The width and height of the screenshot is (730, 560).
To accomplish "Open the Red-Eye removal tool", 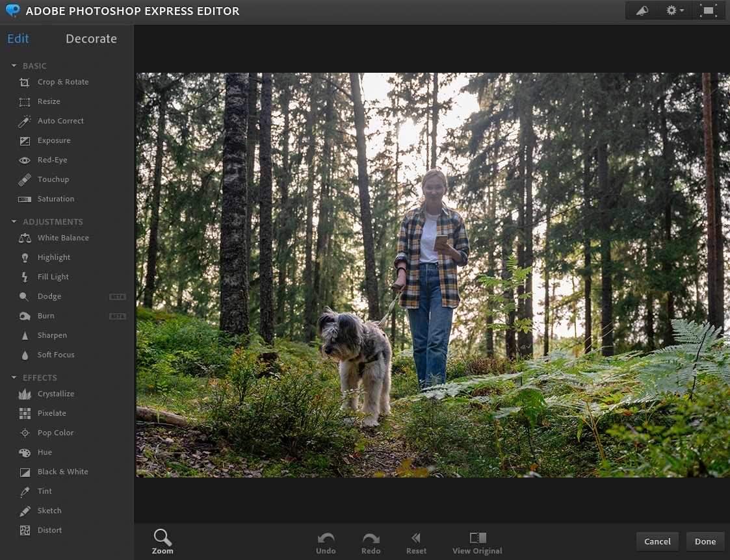I will click(25, 160).
